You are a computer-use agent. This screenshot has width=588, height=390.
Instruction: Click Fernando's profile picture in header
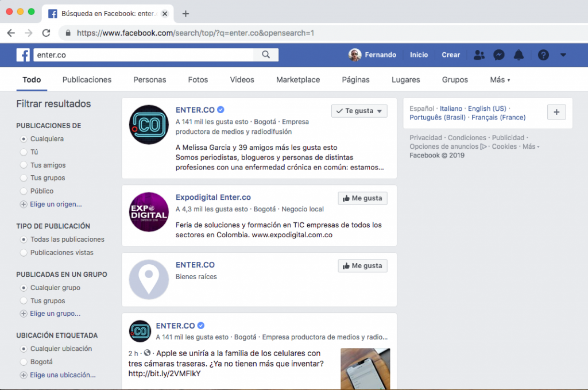point(354,55)
